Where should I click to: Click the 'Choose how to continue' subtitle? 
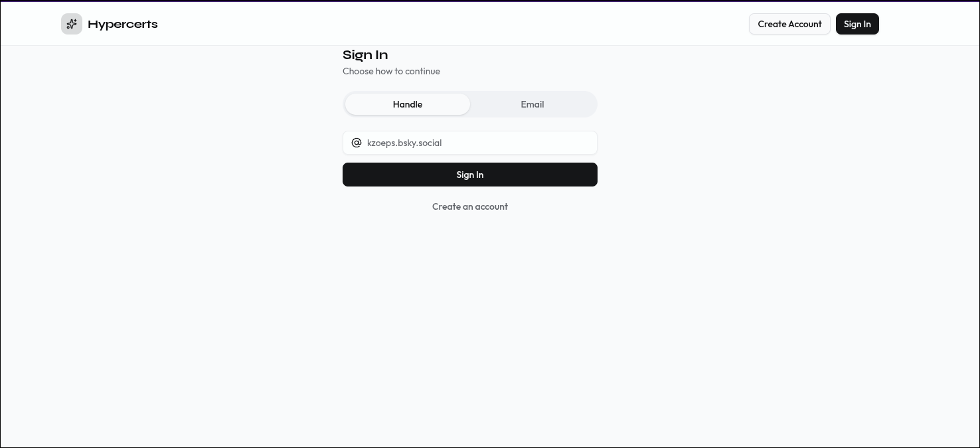click(x=391, y=71)
